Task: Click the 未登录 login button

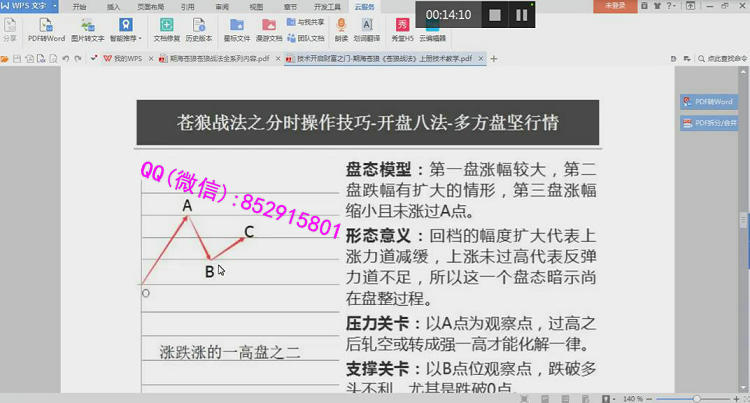Action: coord(617,6)
